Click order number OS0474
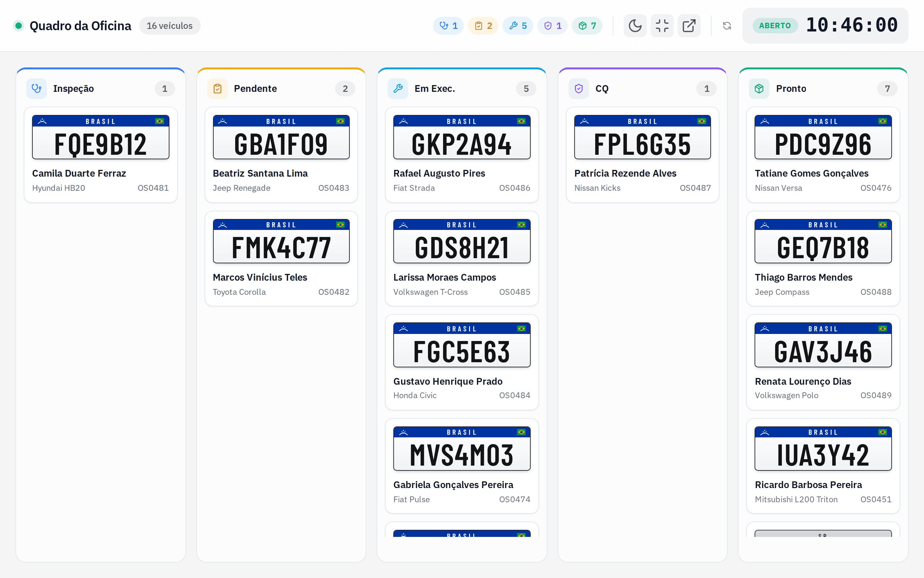 coord(515,499)
